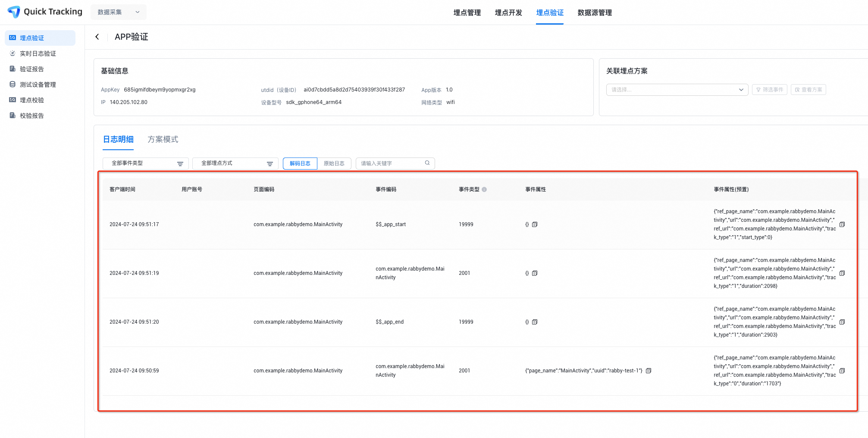
Task: Click the 事件编码 column header
Action: [x=386, y=189]
